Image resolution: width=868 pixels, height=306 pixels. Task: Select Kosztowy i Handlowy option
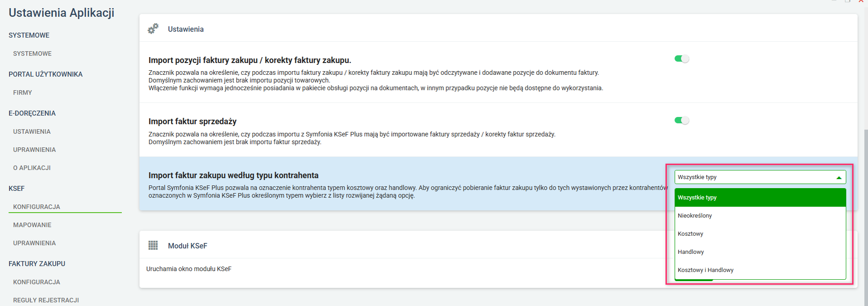point(705,270)
